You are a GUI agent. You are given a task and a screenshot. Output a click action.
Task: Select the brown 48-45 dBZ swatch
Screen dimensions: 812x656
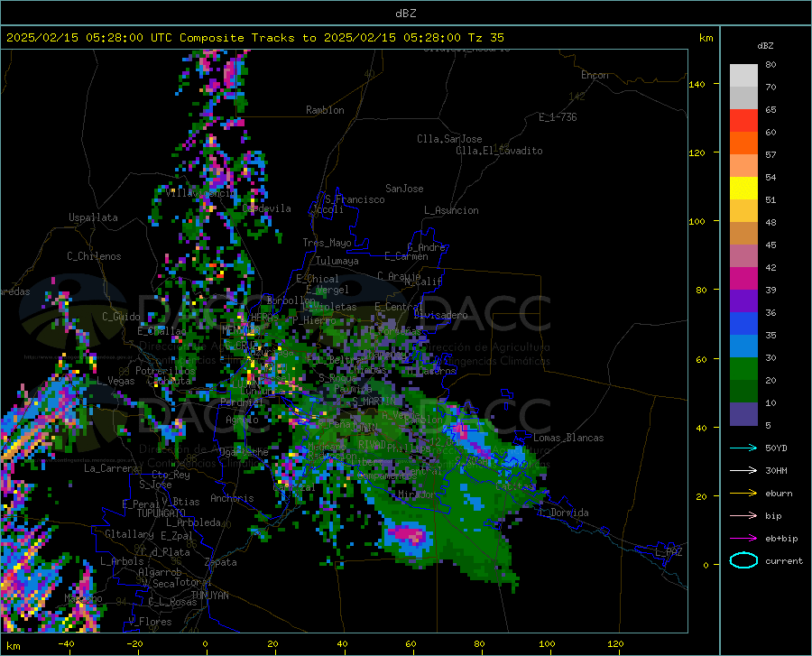pyautogui.click(x=743, y=234)
